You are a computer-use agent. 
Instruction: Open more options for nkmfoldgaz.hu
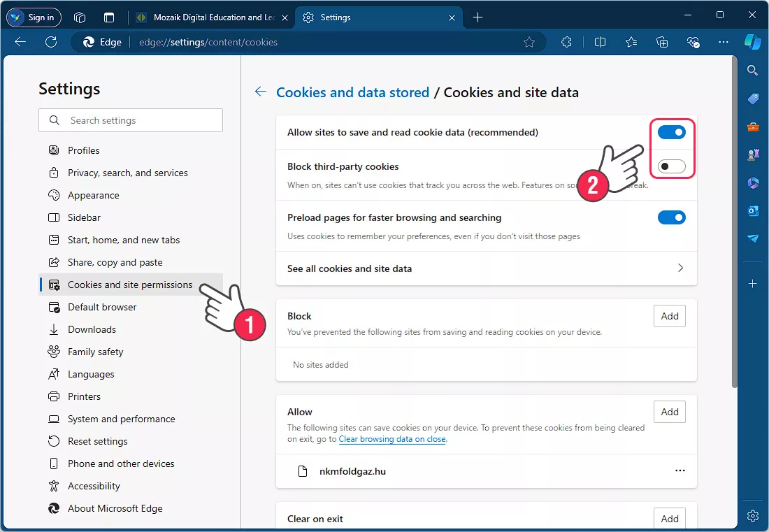pyautogui.click(x=680, y=471)
